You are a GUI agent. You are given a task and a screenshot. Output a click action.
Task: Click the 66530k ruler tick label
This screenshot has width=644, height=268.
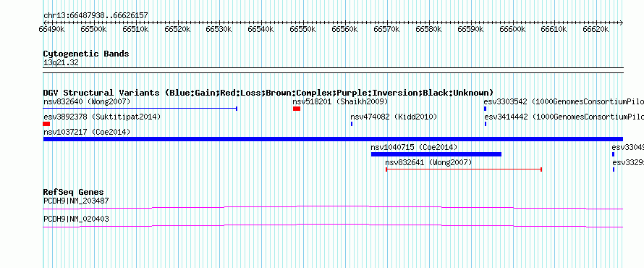219,30
